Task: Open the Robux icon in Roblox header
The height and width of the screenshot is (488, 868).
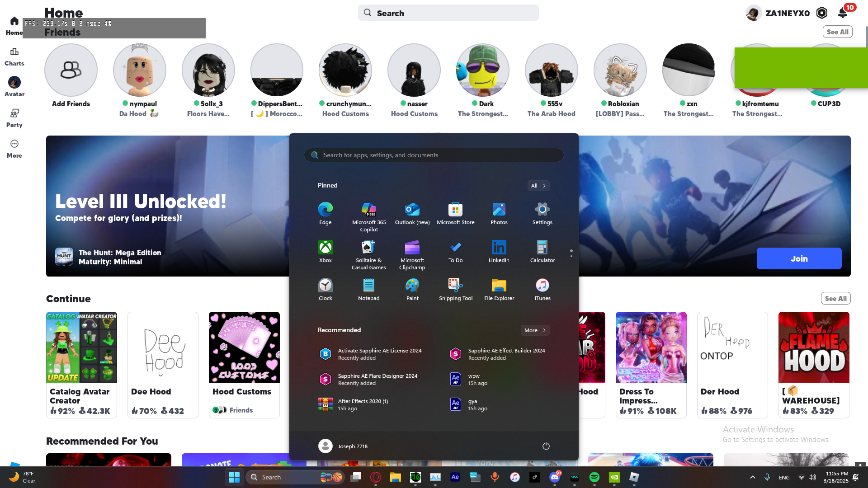Action: point(822,13)
